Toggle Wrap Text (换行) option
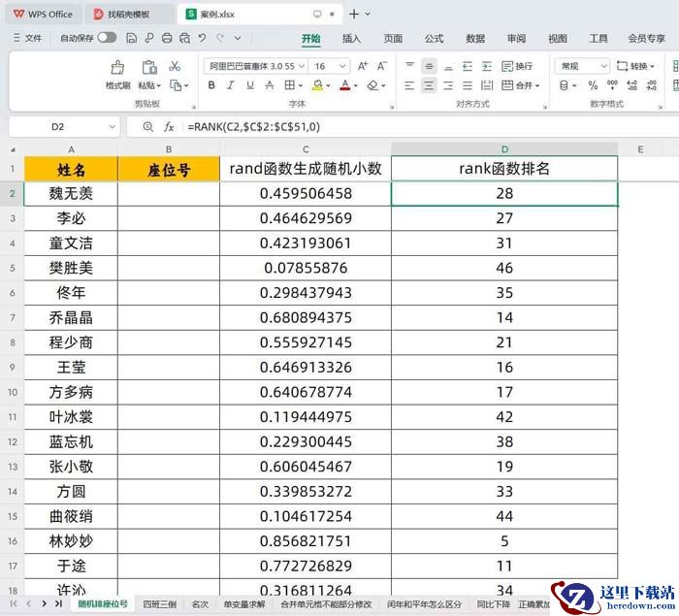 point(517,66)
